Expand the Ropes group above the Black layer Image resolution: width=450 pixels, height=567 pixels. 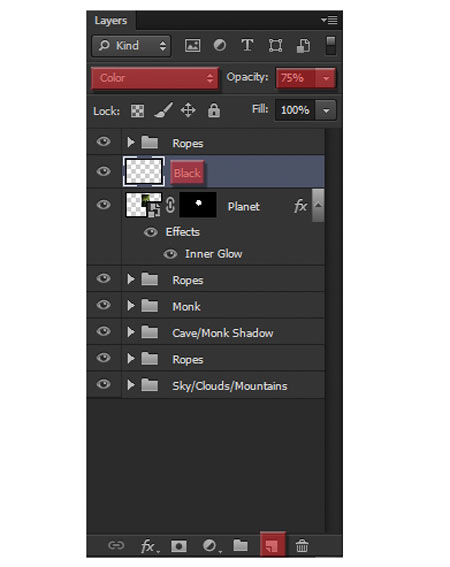click(x=131, y=142)
